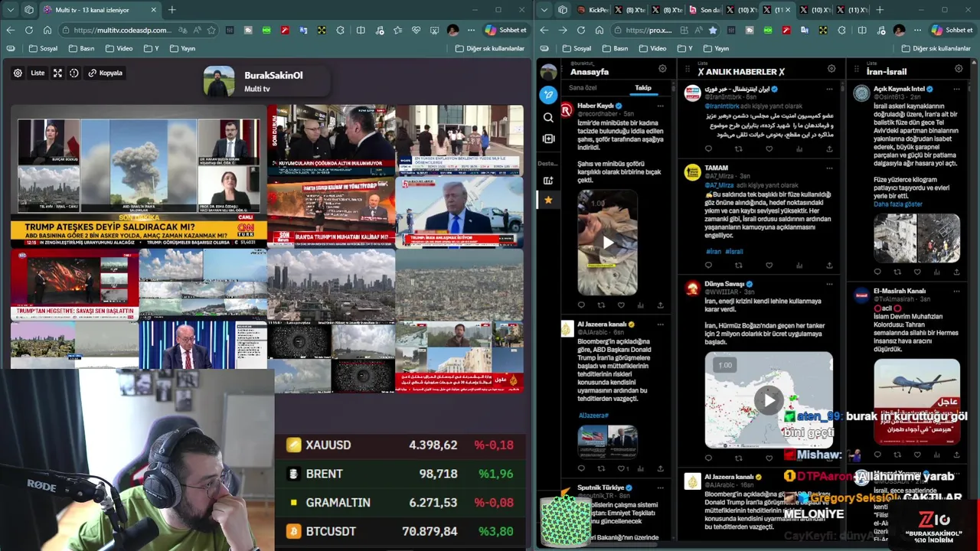Screen dimensions: 980x551
Task: Play the Dünya Savaşı map video
Action: [769, 399]
